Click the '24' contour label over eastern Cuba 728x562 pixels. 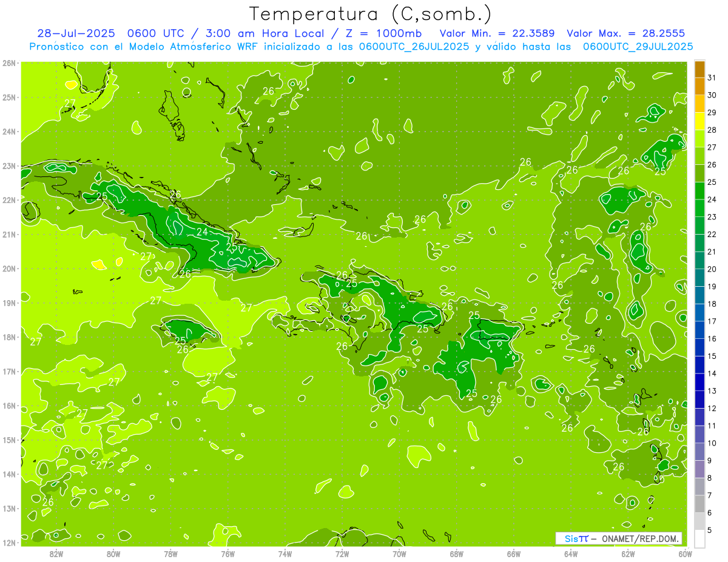pyautogui.click(x=202, y=232)
